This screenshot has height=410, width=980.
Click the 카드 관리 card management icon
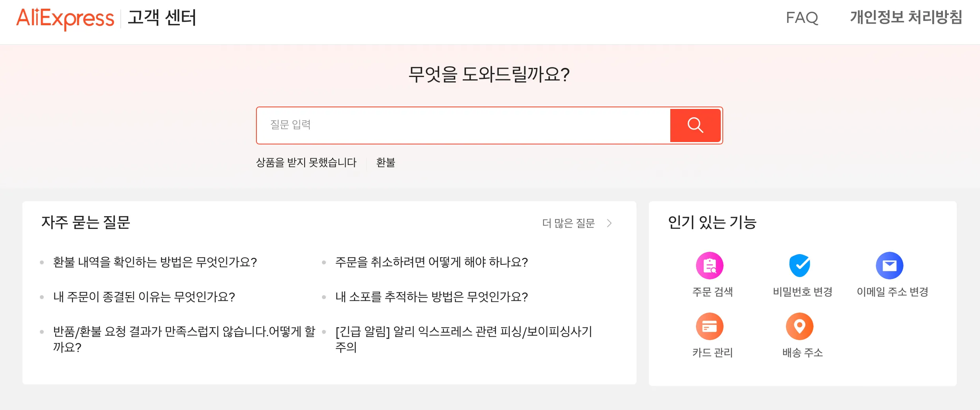pyautogui.click(x=710, y=326)
